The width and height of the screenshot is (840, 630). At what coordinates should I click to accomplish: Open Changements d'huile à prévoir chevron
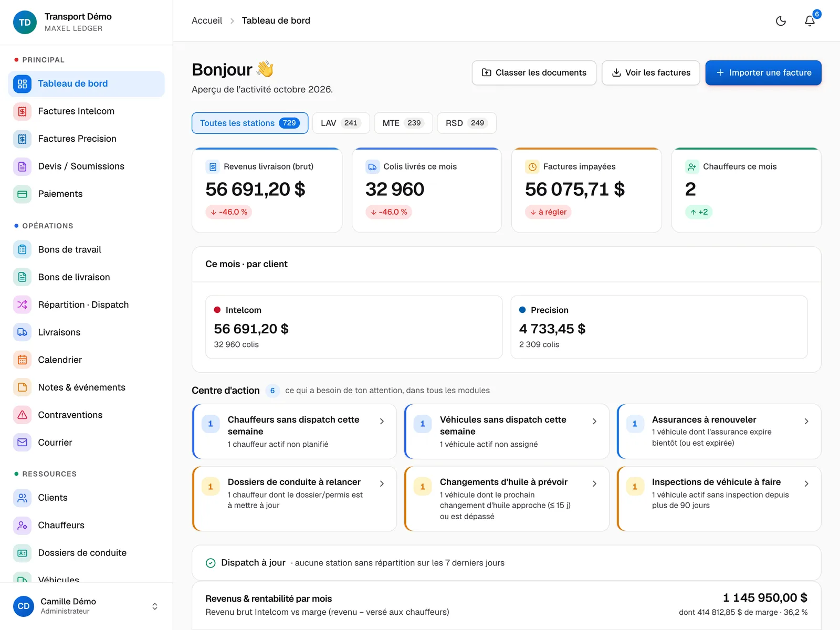(594, 484)
